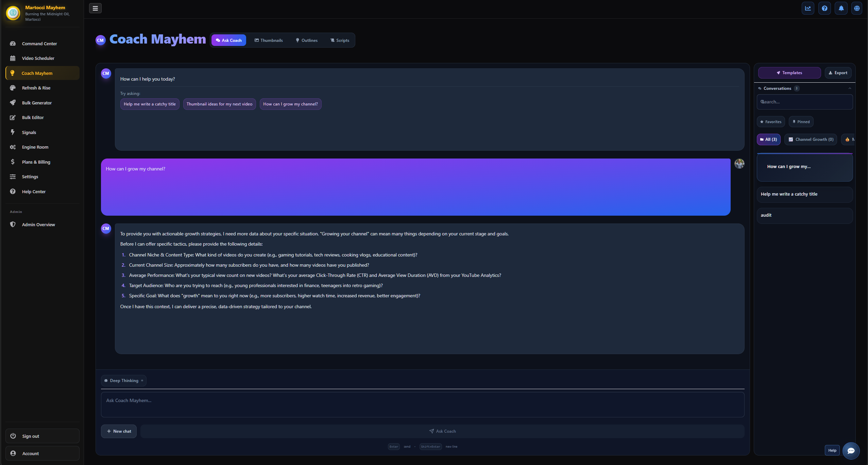Open the chat support bubble bottom right
Viewport: 868px width, 465px height.
(851, 450)
